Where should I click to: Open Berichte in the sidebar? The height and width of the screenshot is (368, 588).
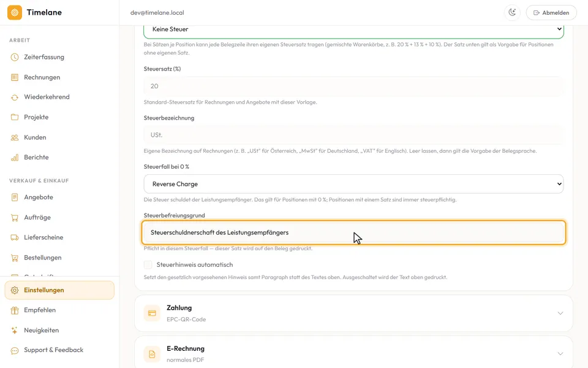59,158
